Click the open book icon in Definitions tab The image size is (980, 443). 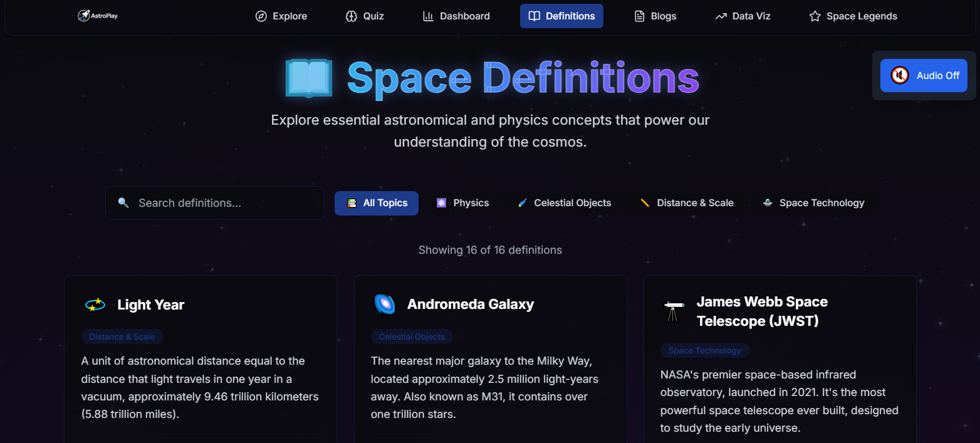tap(534, 16)
